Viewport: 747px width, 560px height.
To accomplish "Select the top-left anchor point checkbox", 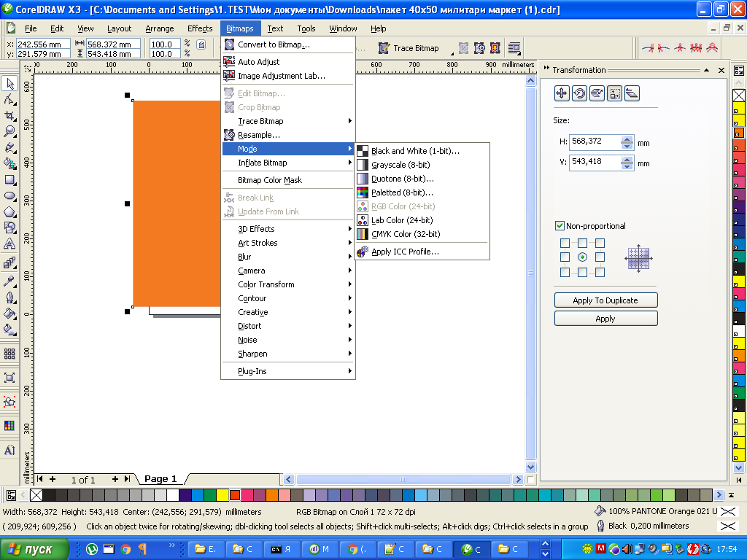I will pyautogui.click(x=565, y=244).
